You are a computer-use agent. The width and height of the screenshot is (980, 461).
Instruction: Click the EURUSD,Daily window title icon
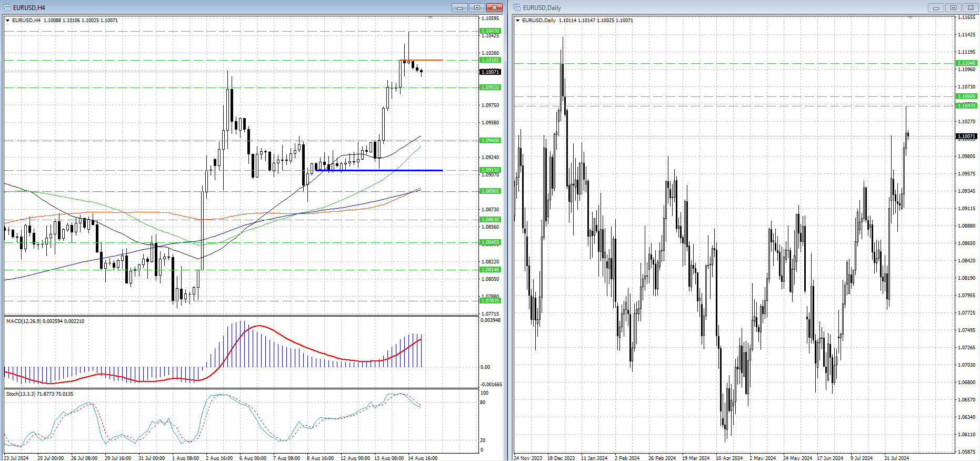(517, 7)
